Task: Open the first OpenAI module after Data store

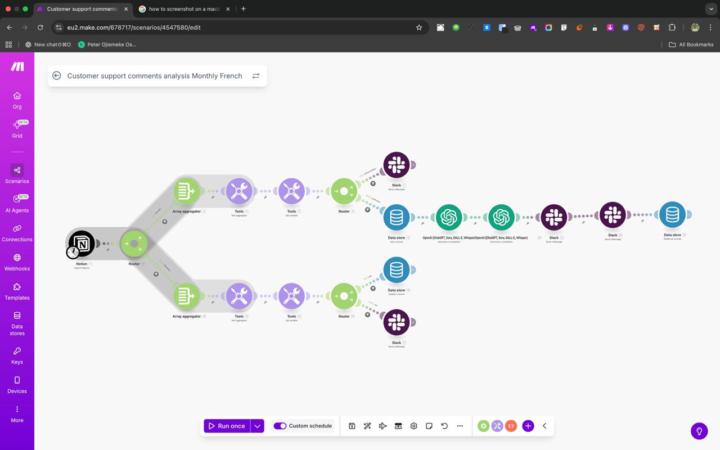Action: 449,217
